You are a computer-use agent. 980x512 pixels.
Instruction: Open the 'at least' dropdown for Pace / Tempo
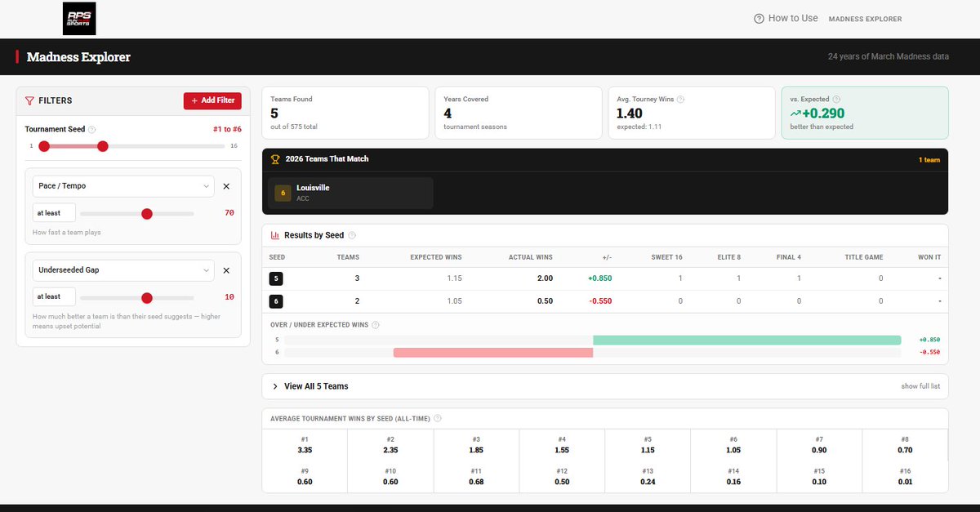click(x=54, y=213)
